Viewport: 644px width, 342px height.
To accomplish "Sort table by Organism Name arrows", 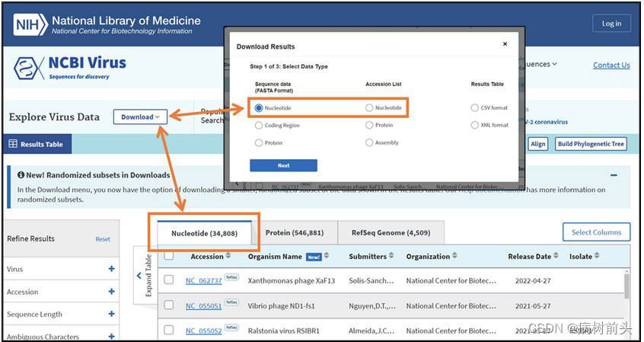I will point(327,256).
